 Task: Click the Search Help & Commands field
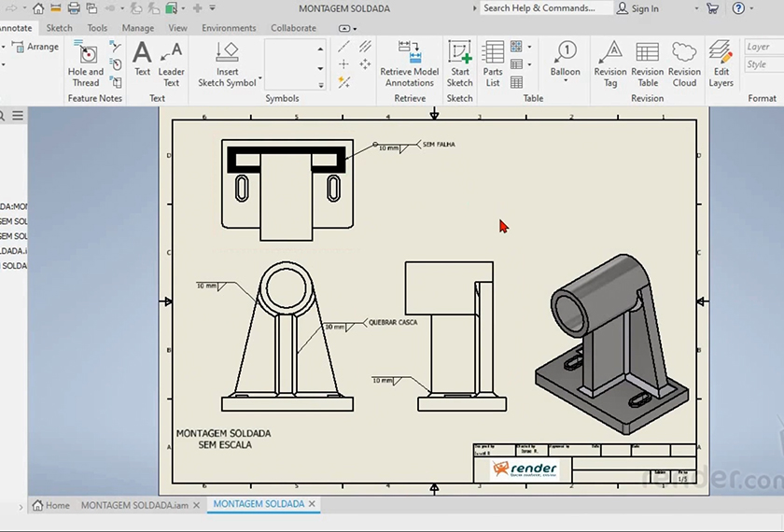tap(539, 8)
